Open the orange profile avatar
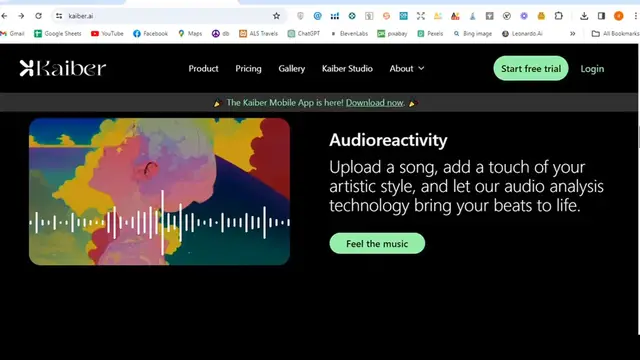Screen dimensions: 640x360 (x=619, y=16)
